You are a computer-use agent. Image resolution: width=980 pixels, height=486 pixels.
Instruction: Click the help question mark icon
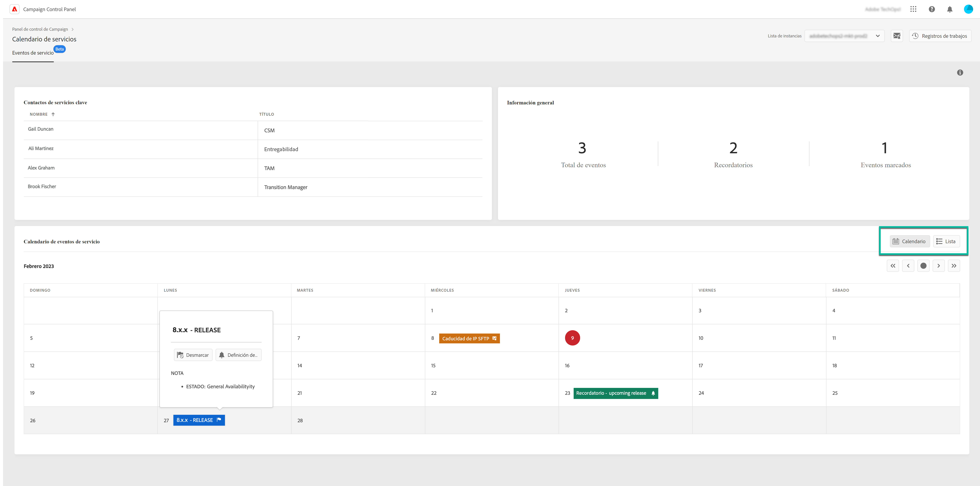[x=932, y=9]
